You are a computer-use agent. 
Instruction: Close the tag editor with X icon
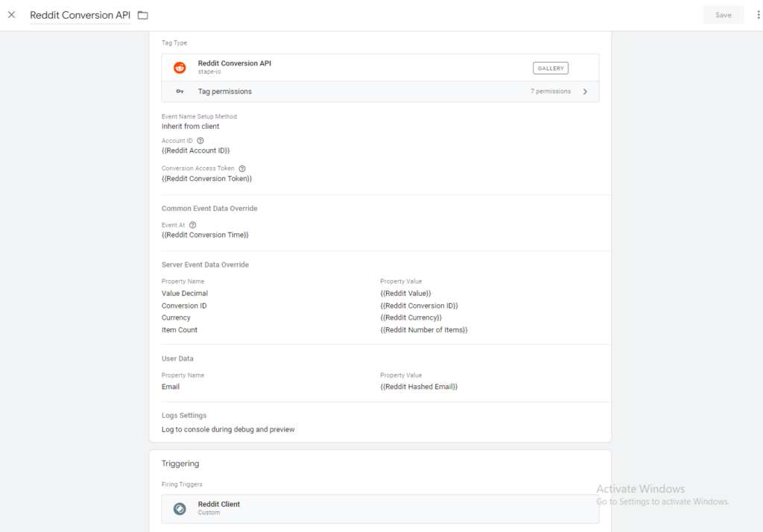tap(11, 15)
